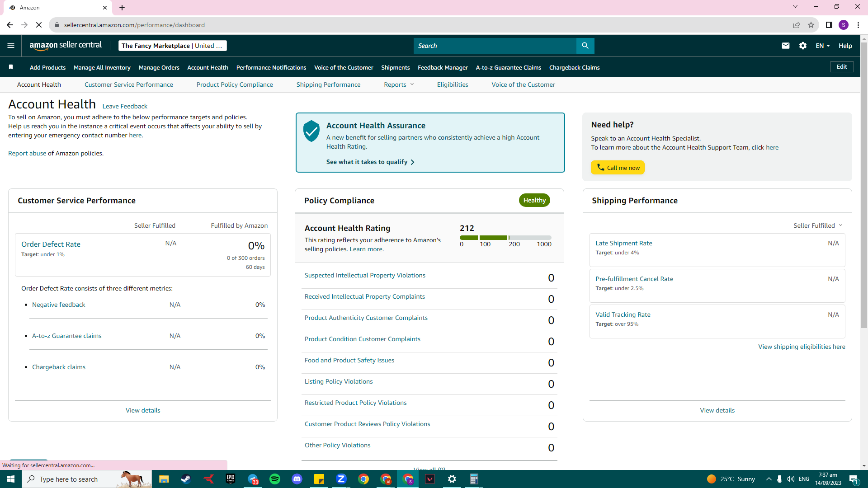Click the Amazon Seller Central logo

point(66,46)
